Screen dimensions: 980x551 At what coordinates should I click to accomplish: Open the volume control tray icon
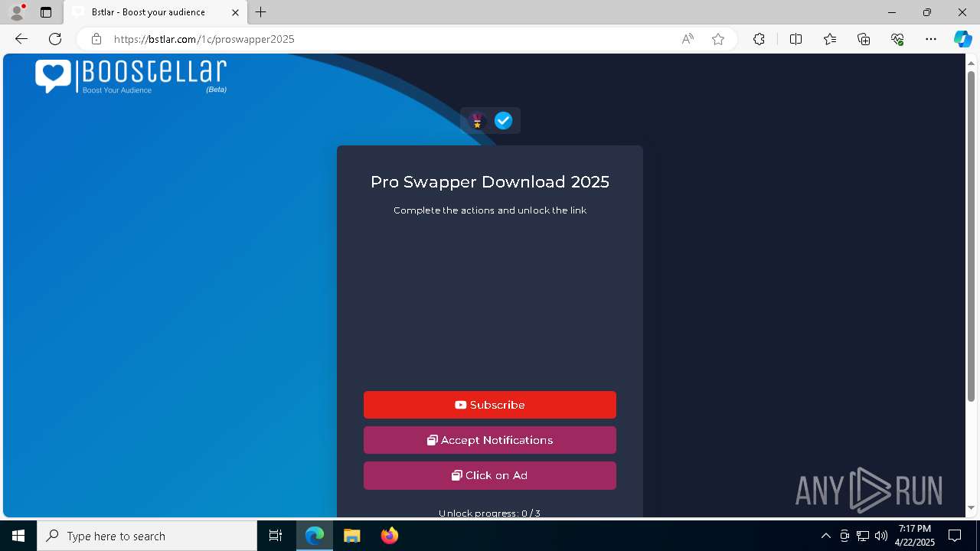[881, 536]
